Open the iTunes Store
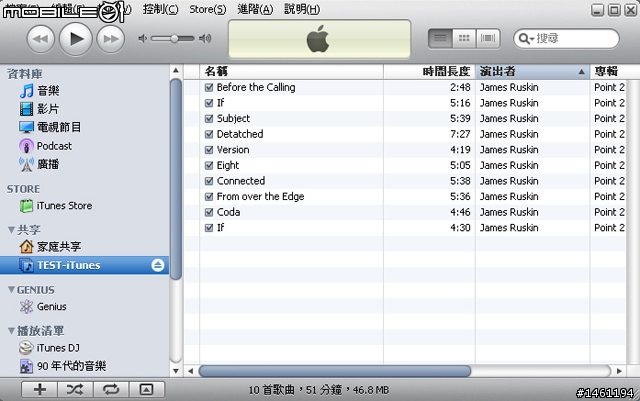Image resolution: width=640 pixels, height=401 pixels. pyautogui.click(x=56, y=206)
